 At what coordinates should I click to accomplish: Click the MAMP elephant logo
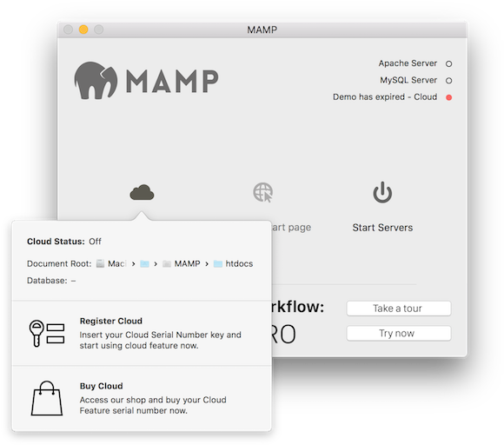coord(96,80)
